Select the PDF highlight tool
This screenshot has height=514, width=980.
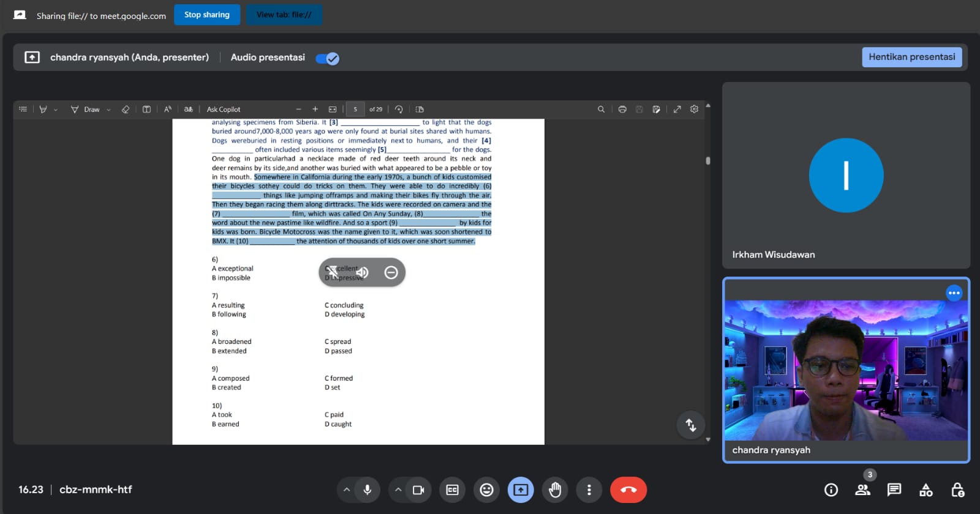(43, 109)
